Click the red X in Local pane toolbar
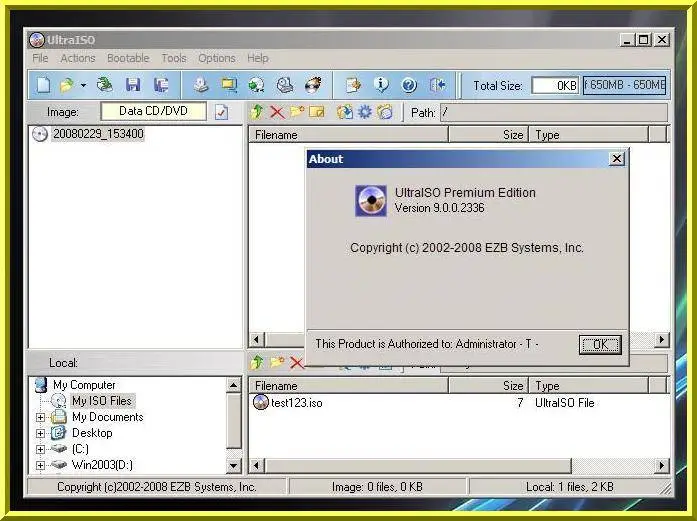Viewport: 697px width, 521px height. (x=296, y=363)
